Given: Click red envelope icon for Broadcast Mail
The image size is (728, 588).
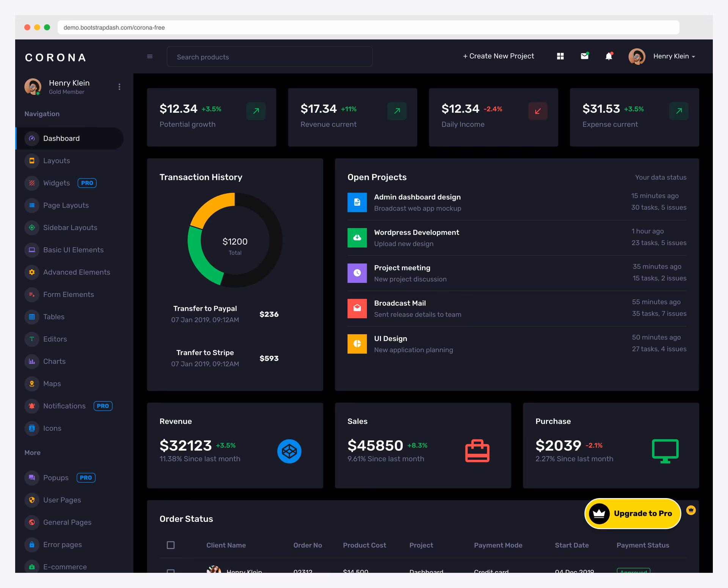Looking at the screenshot, I should point(357,308).
